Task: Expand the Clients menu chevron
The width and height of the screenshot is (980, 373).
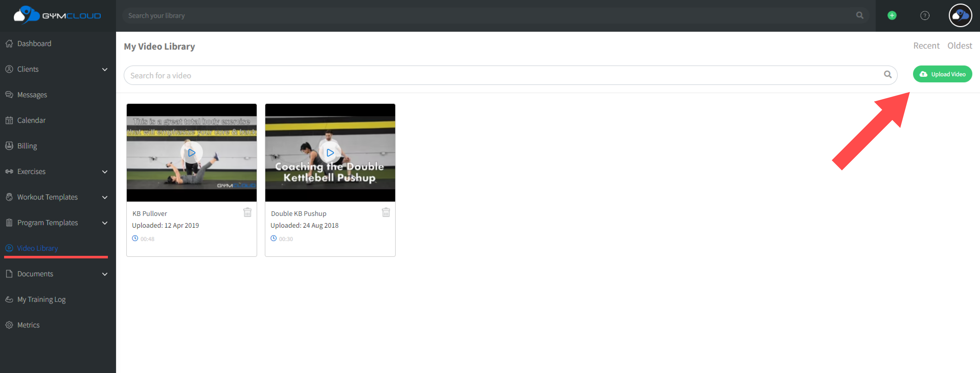Action: coord(105,70)
